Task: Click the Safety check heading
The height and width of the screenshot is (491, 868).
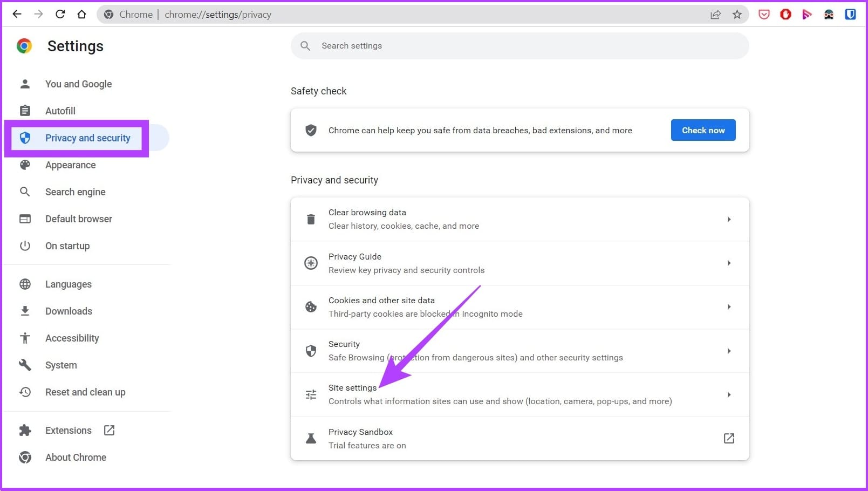Action: [x=318, y=91]
